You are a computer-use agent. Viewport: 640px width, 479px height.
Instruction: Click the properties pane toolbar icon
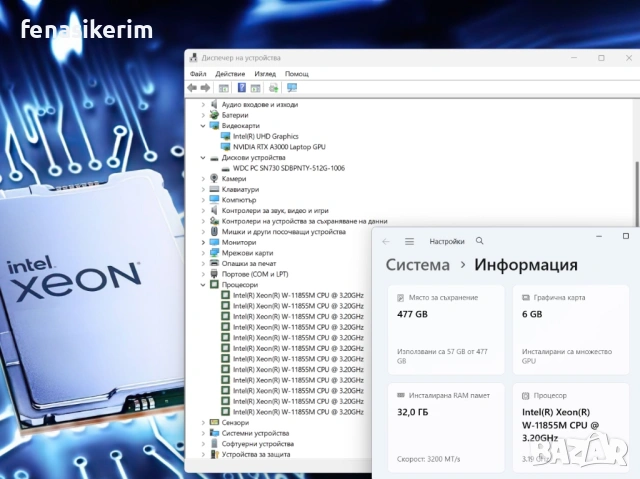[256, 88]
